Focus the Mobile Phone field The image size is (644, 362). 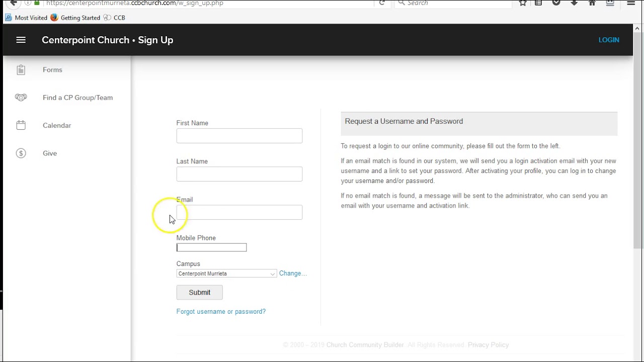click(211, 247)
